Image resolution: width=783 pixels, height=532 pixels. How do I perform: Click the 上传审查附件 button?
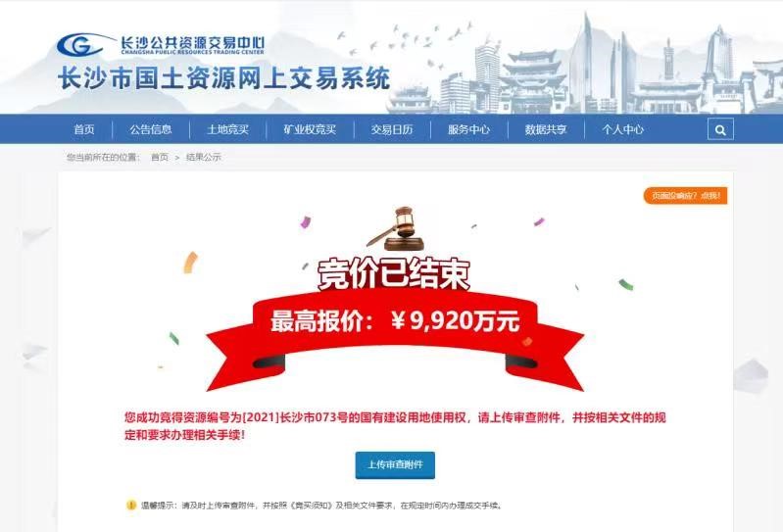coord(395,465)
